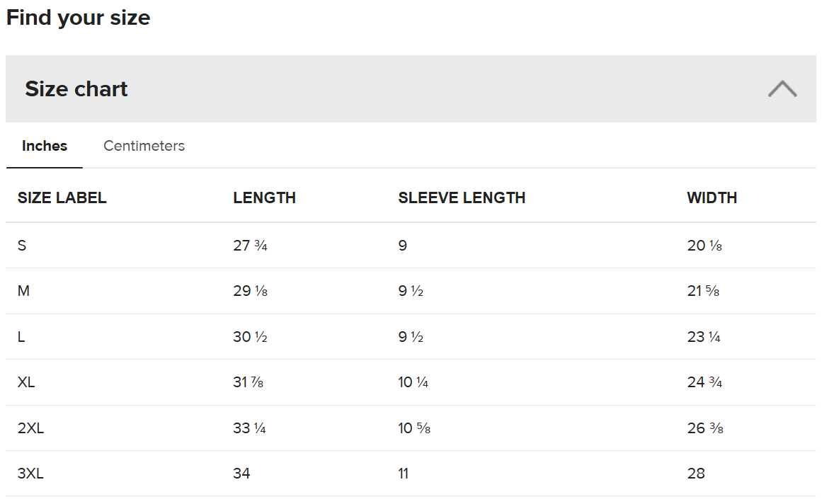Select the XL size row label
This screenshot has height=504, width=829.
[26, 382]
